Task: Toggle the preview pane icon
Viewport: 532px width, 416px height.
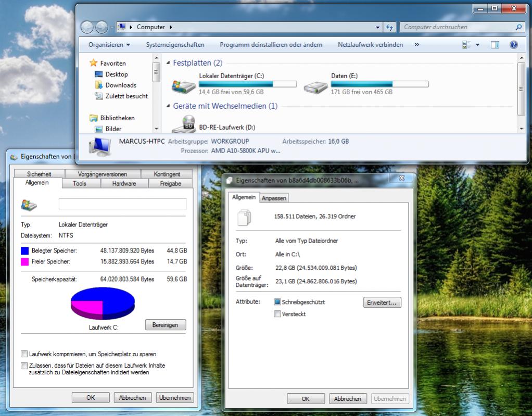Action: [495, 45]
